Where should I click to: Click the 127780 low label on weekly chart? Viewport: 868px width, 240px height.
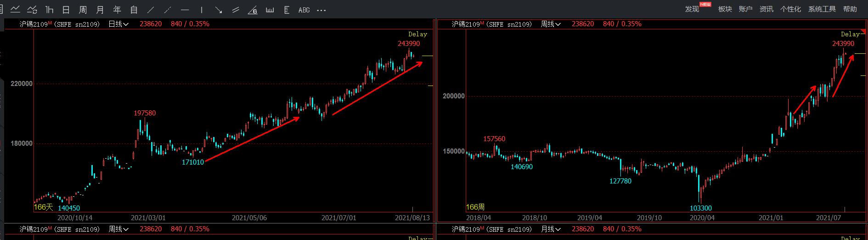coord(620,181)
